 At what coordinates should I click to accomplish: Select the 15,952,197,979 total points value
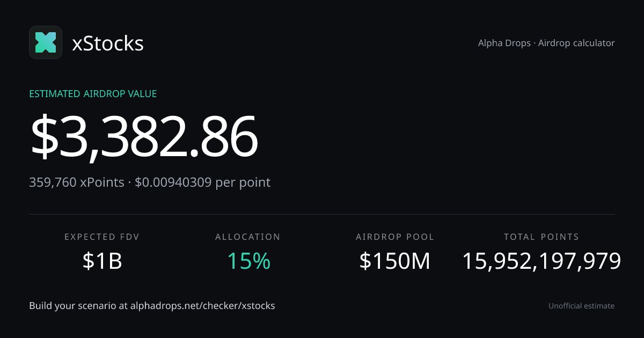click(541, 261)
